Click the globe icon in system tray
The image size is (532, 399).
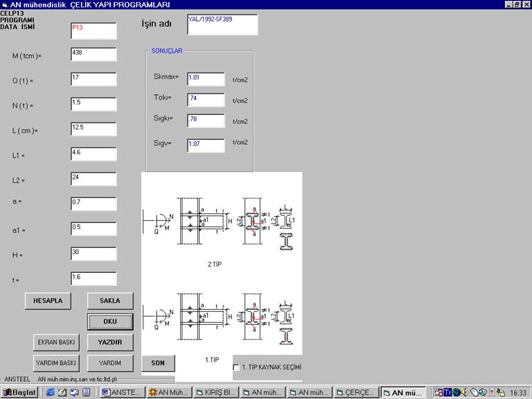(456, 393)
